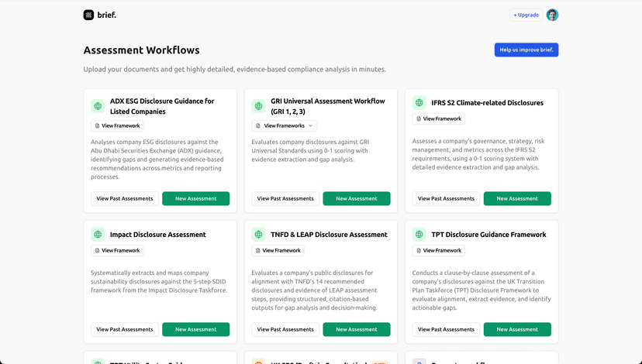Click the brief. logo icon

(88, 15)
